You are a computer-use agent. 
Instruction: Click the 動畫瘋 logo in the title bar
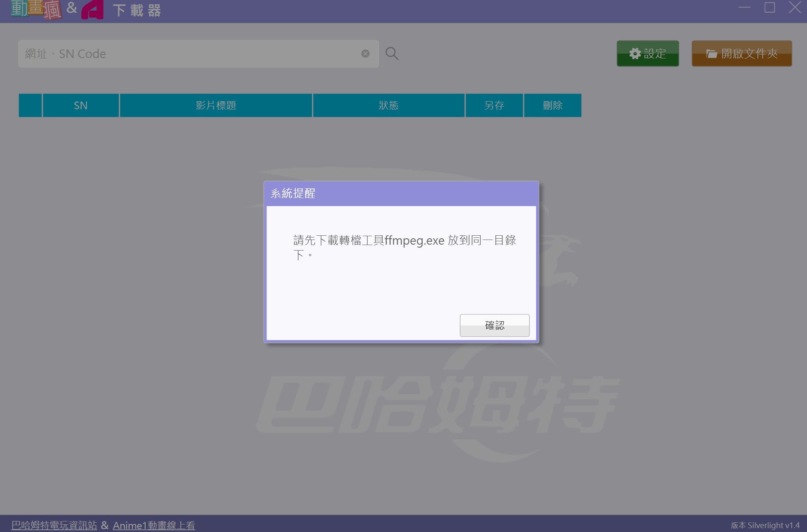[36, 9]
